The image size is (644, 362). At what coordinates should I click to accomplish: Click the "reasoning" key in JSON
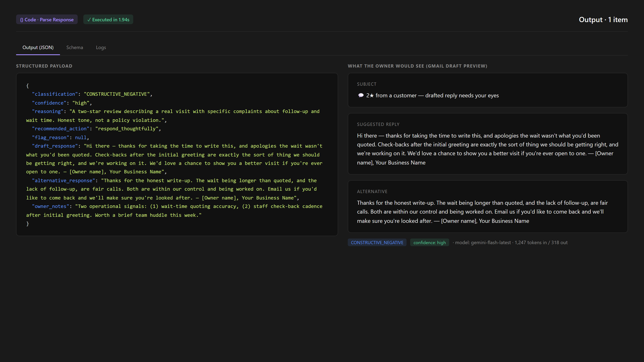pyautogui.click(x=47, y=111)
